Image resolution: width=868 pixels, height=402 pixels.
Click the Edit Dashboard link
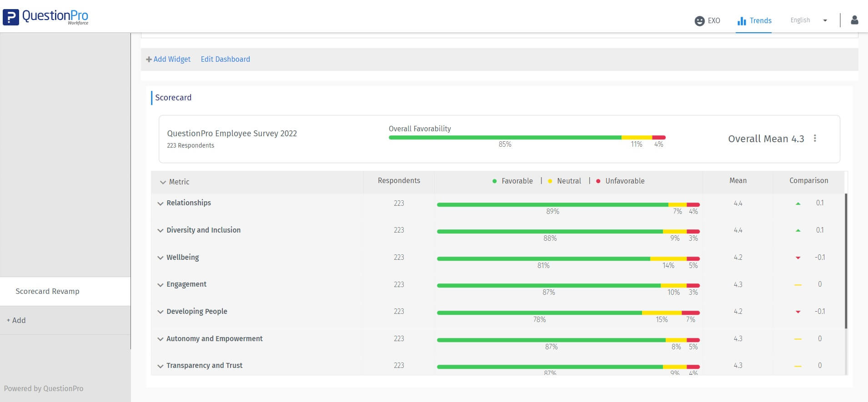pos(225,60)
